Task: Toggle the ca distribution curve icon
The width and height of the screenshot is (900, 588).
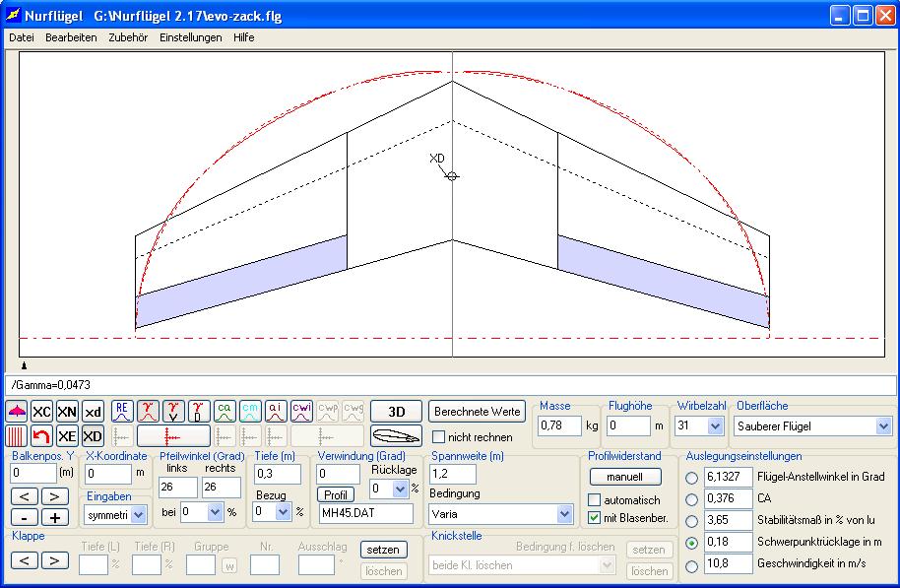Action: tap(225, 412)
